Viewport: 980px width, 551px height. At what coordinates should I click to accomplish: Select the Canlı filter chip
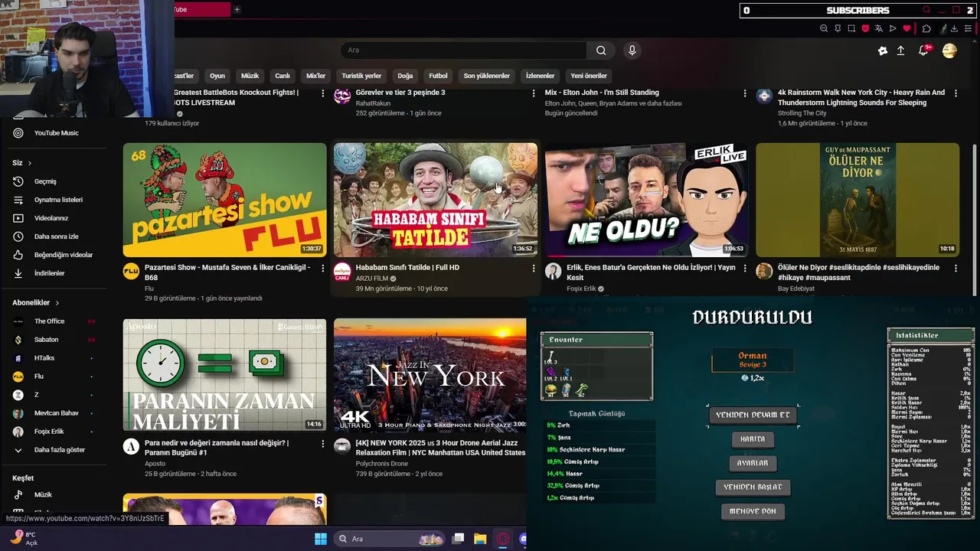pos(283,76)
